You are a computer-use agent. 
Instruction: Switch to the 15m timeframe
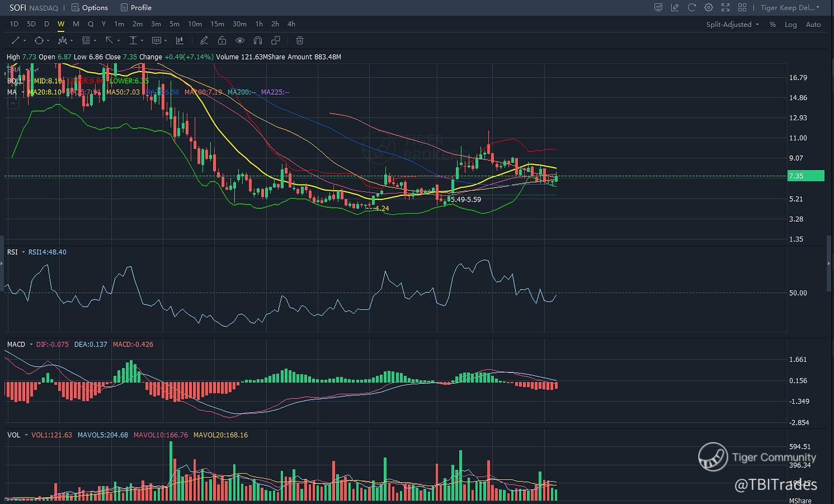click(x=217, y=24)
